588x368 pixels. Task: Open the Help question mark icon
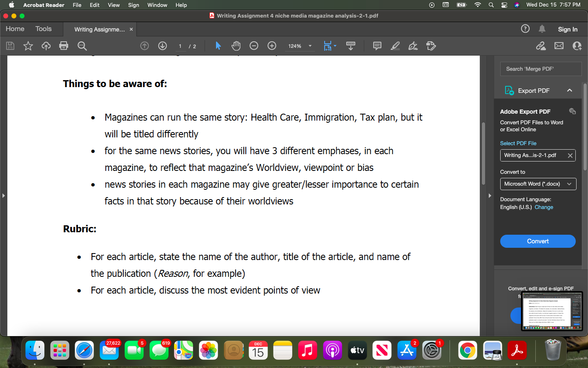pyautogui.click(x=526, y=29)
